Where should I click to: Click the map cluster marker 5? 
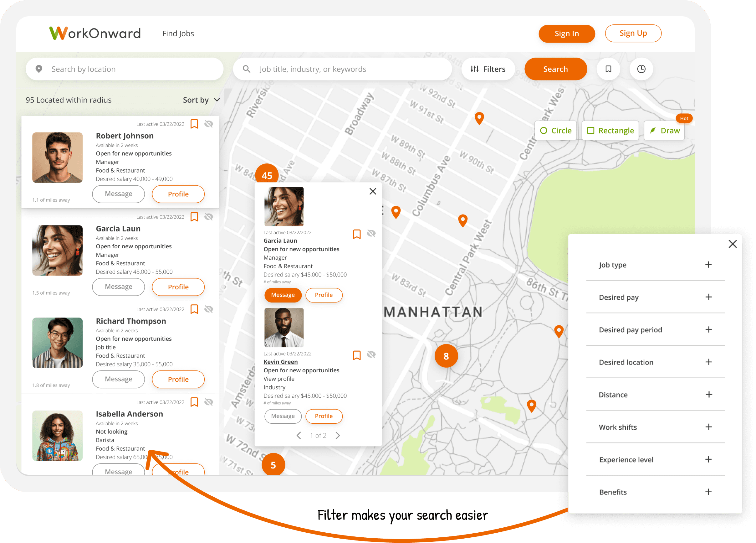click(x=273, y=464)
